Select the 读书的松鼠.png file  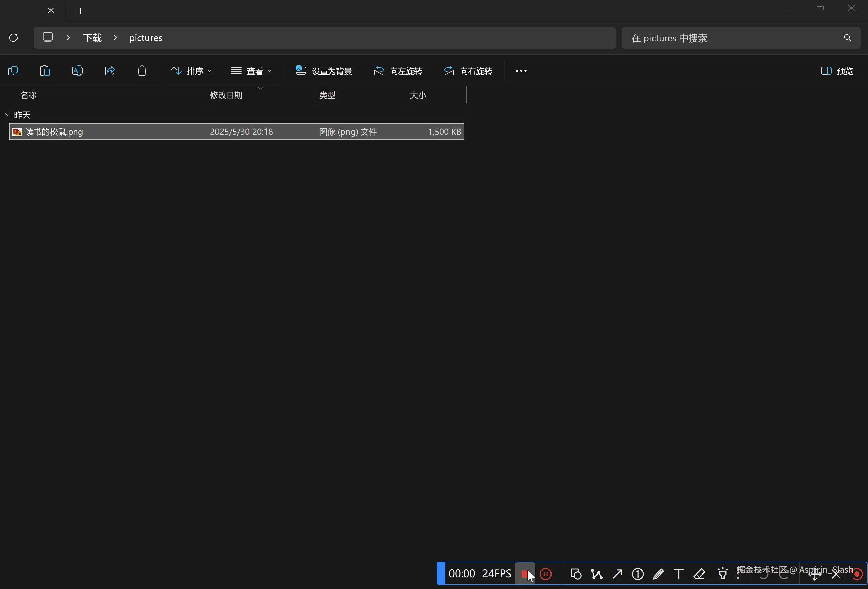click(x=54, y=131)
